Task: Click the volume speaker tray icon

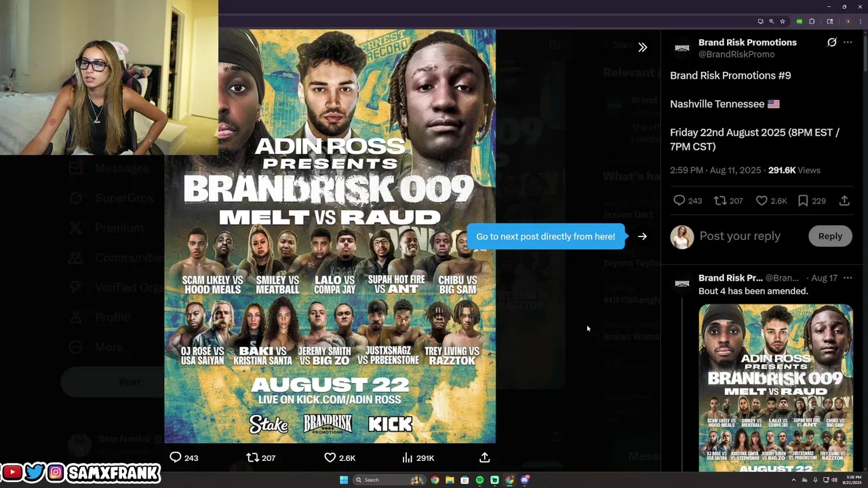Action: tap(835, 480)
